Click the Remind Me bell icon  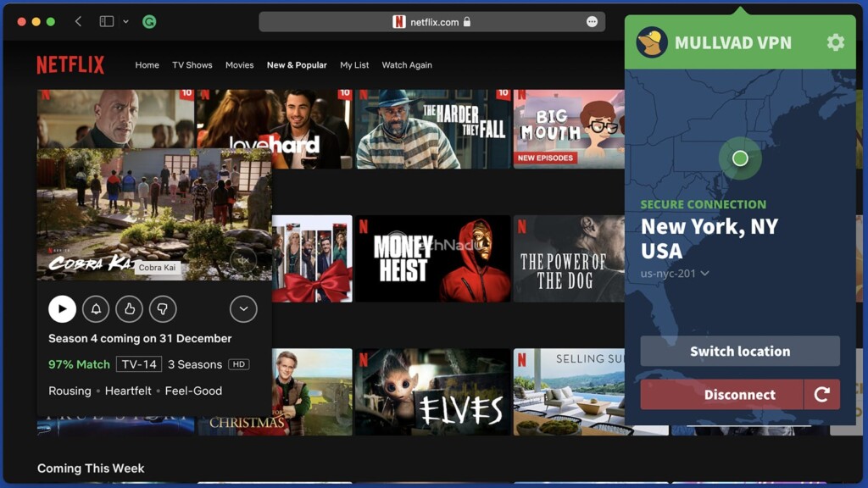96,308
